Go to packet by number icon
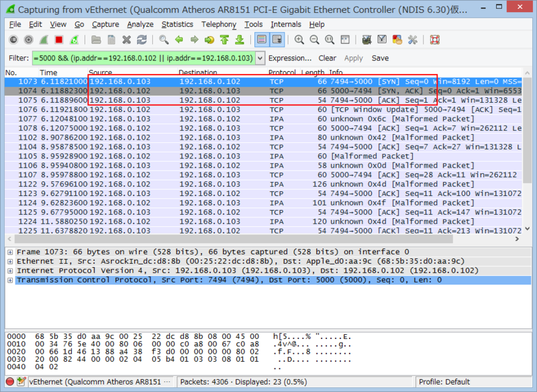This screenshot has height=392, width=537. coord(209,40)
